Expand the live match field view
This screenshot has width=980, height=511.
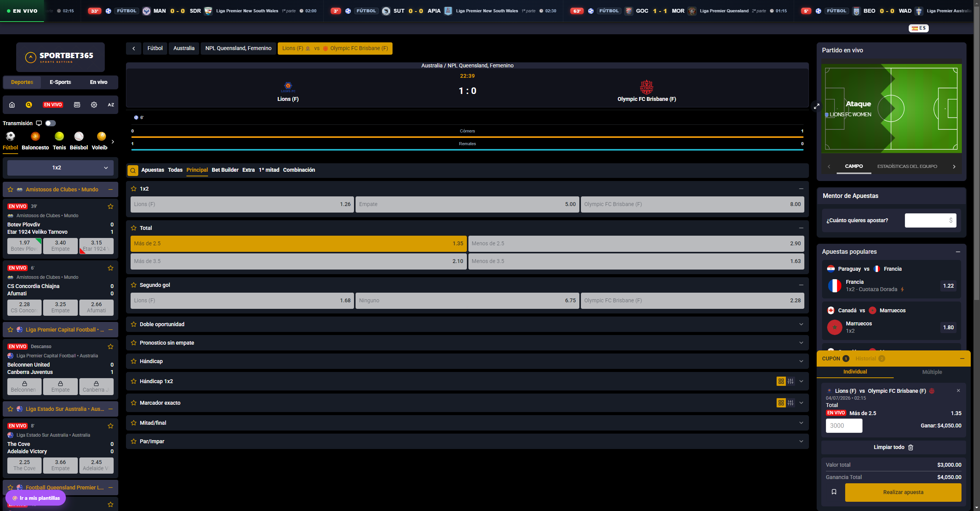pyautogui.click(x=817, y=107)
